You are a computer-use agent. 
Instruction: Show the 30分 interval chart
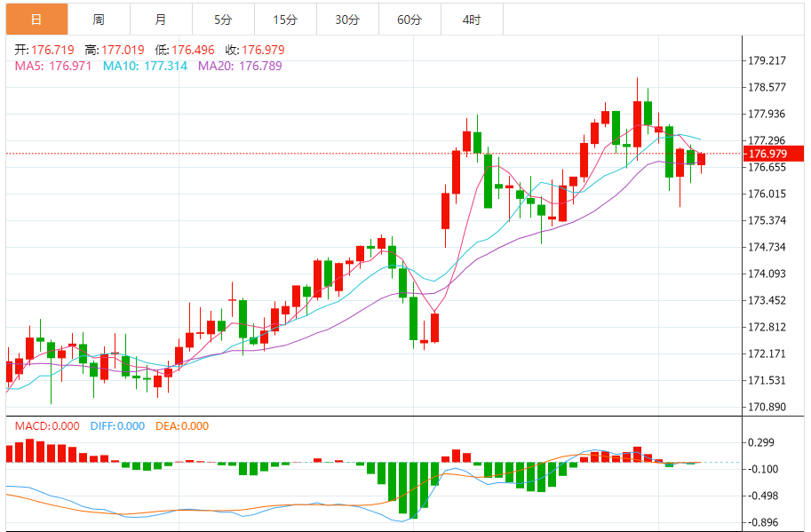[x=347, y=19]
